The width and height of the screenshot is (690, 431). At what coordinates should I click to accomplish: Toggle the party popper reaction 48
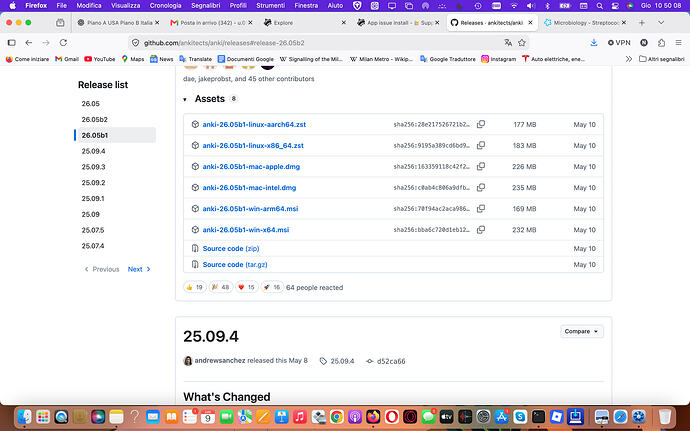click(220, 287)
